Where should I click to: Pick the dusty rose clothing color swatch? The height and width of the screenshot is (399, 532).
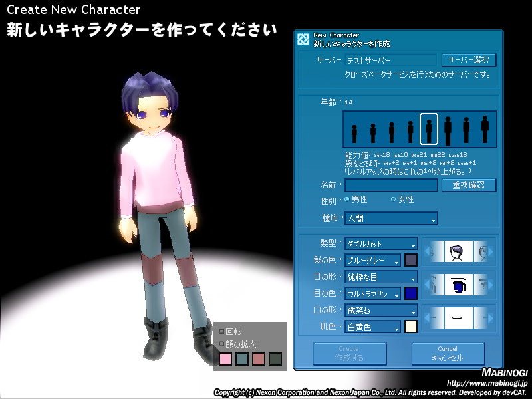click(x=259, y=359)
